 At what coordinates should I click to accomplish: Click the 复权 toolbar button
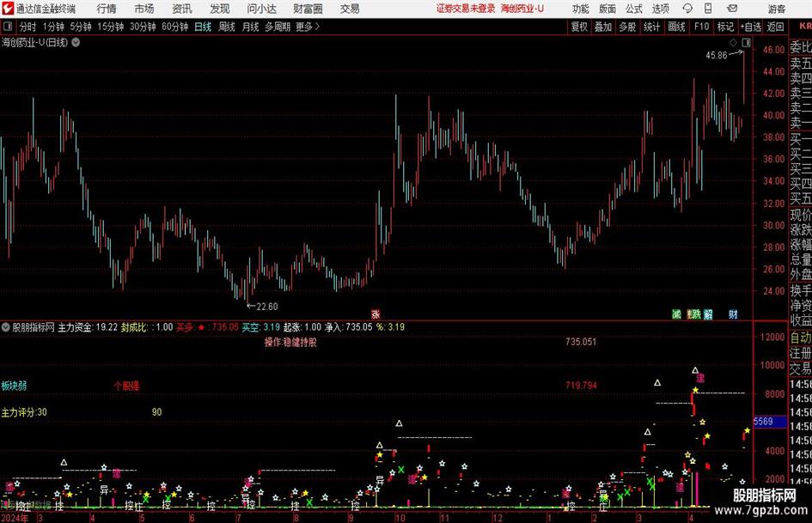579,27
